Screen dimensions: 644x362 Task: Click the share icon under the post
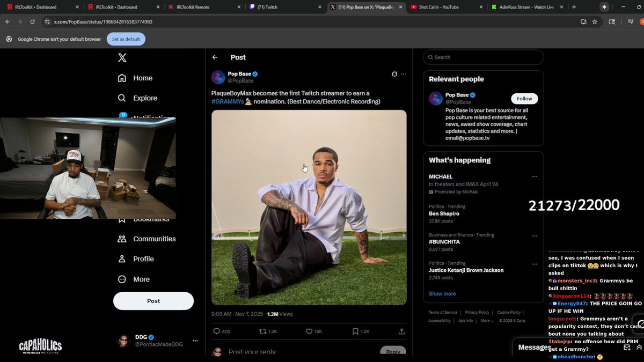point(401,331)
